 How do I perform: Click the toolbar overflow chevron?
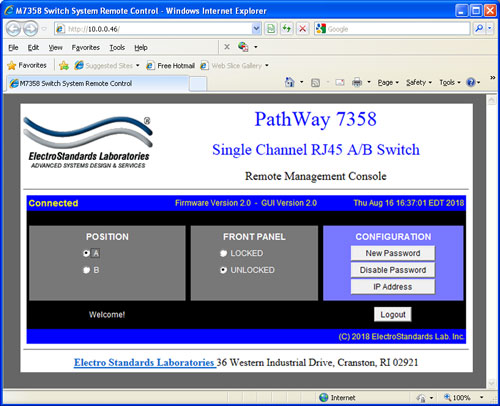click(492, 78)
